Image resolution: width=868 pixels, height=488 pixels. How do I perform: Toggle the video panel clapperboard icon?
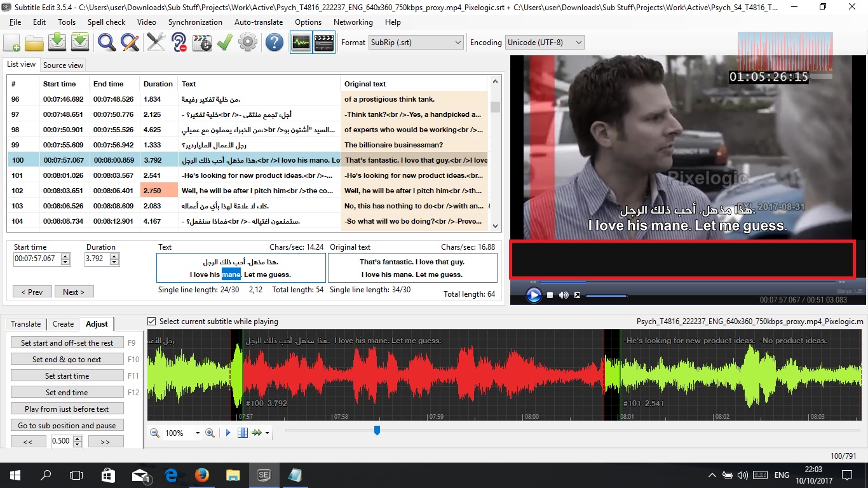pos(323,43)
